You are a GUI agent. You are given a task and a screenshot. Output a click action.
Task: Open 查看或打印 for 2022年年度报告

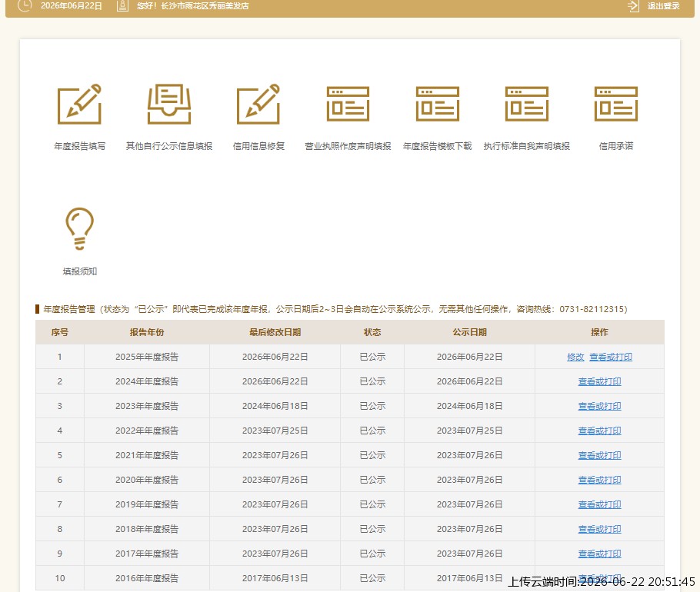click(x=599, y=431)
